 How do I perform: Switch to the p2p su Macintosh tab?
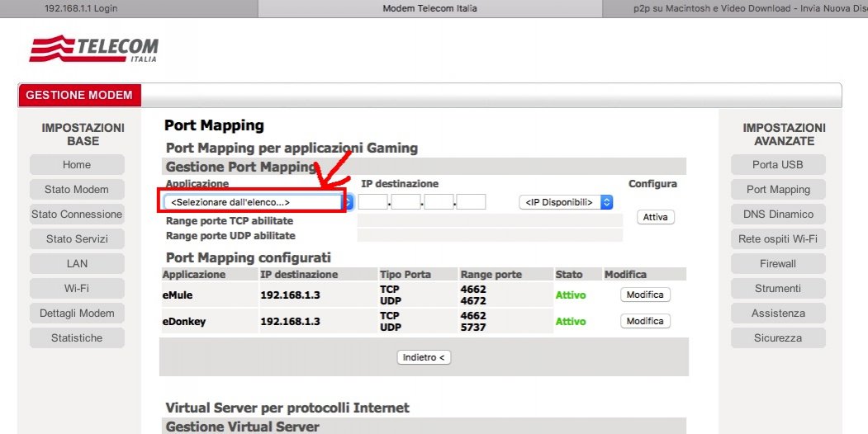735,8
